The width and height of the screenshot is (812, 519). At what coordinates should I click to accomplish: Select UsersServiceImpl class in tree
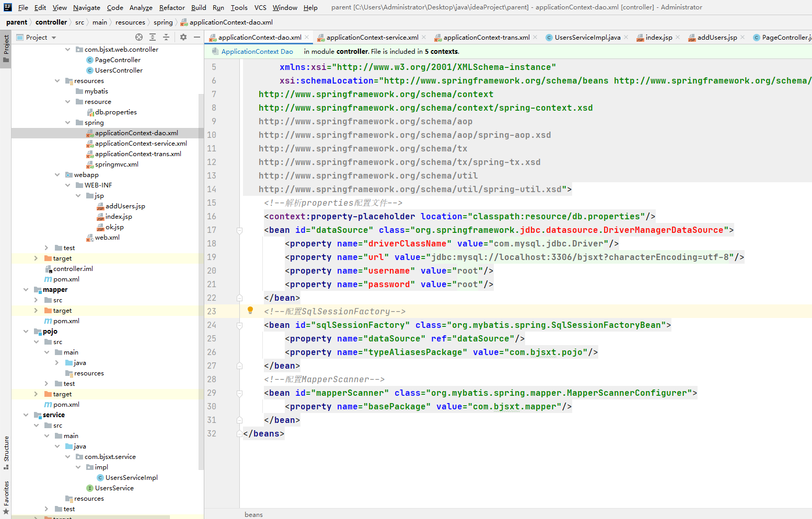[131, 478]
